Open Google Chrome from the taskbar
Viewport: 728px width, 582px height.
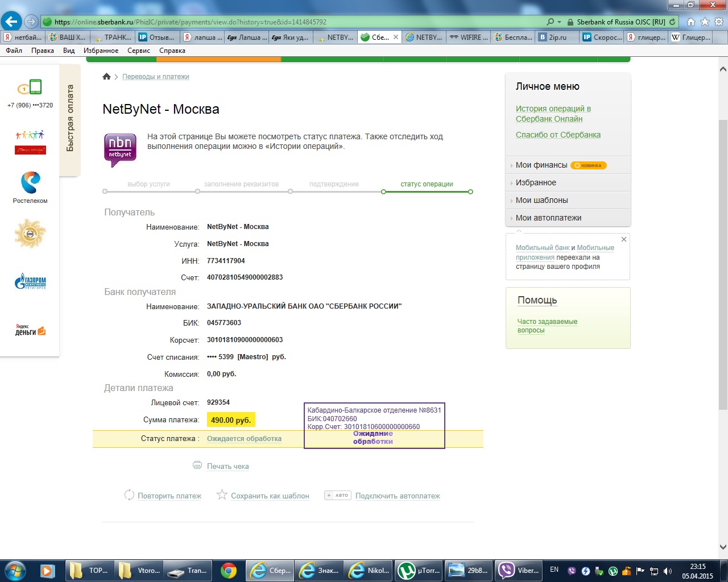coord(229,571)
